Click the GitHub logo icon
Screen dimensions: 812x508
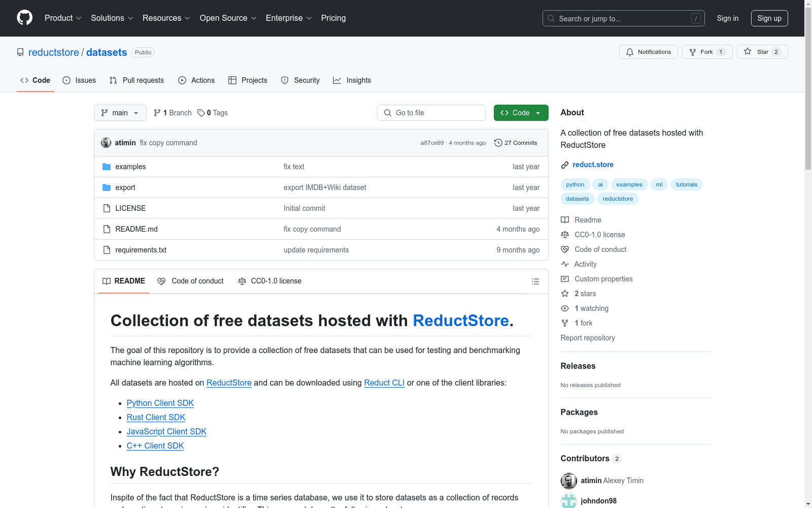(x=24, y=18)
